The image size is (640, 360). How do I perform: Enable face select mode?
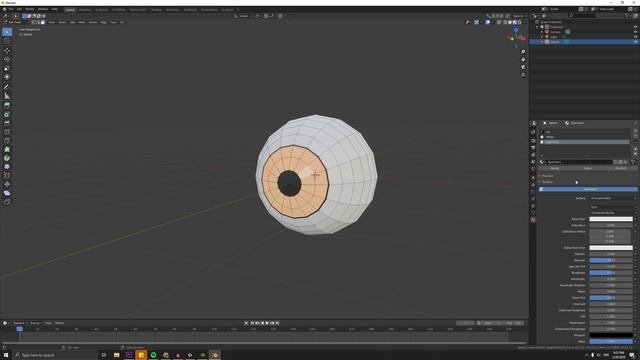point(43,22)
